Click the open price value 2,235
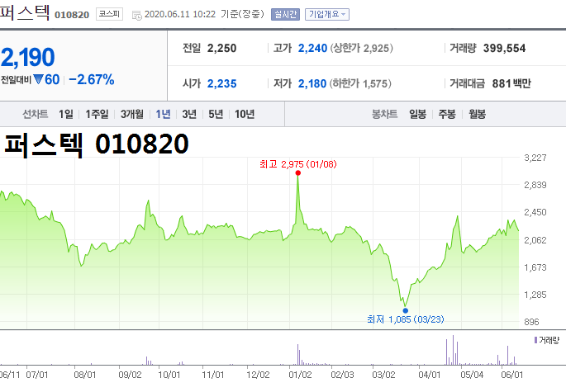This screenshot has height=392, width=566. point(221,83)
